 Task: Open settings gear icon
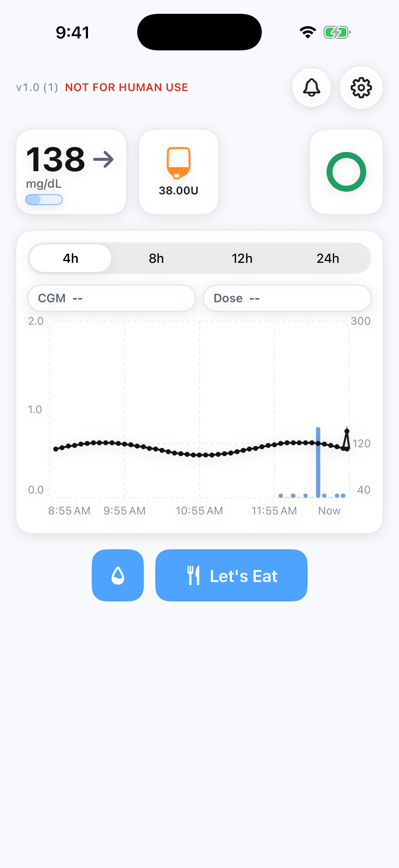(x=361, y=88)
